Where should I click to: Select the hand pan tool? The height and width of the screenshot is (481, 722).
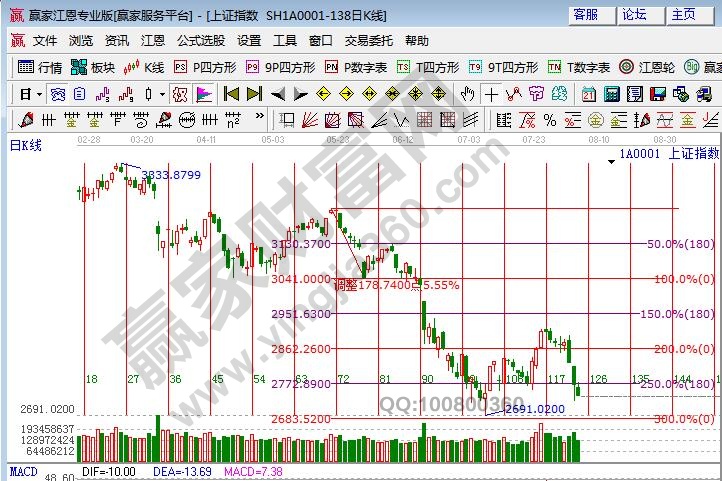pos(467,94)
